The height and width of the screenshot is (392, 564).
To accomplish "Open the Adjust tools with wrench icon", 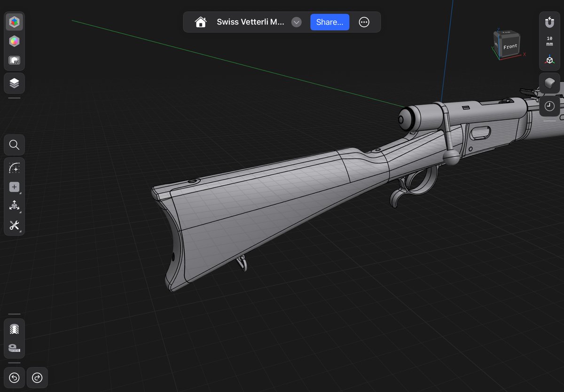I will click(14, 226).
